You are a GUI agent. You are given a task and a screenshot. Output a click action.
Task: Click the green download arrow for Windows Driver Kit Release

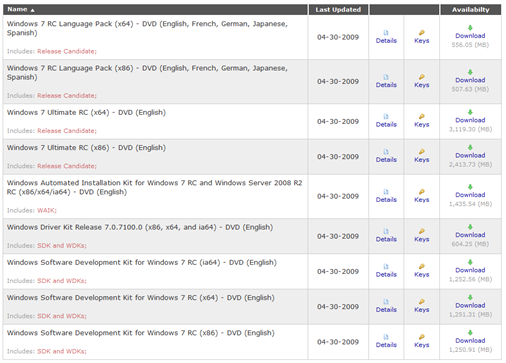(x=470, y=227)
